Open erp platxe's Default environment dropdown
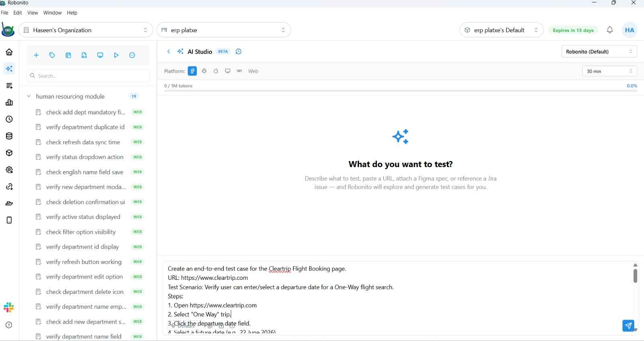The height and width of the screenshot is (341, 644). (502, 30)
